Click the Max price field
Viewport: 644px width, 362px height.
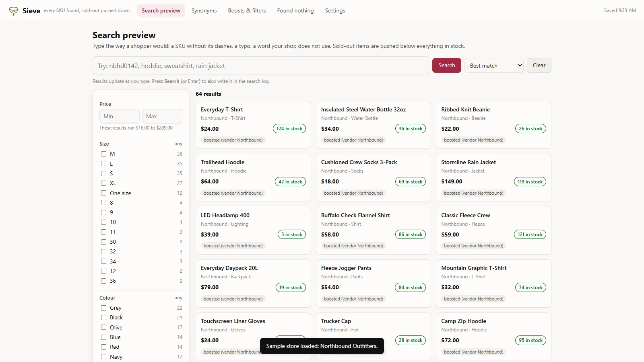[x=162, y=116]
